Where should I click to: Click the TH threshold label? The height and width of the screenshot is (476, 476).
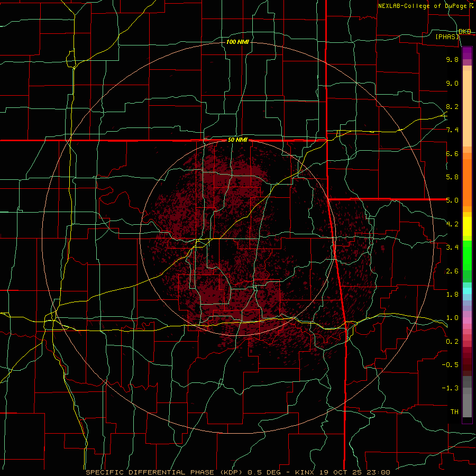pos(454,412)
